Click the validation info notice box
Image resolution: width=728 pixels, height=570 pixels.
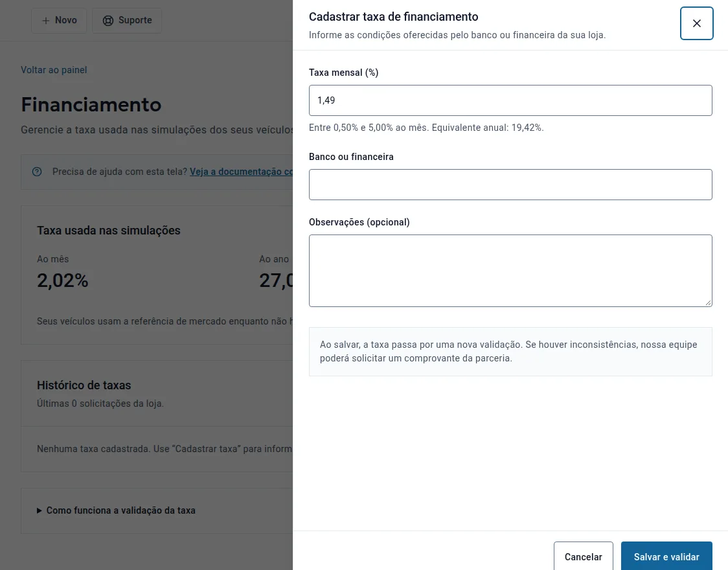click(x=510, y=351)
